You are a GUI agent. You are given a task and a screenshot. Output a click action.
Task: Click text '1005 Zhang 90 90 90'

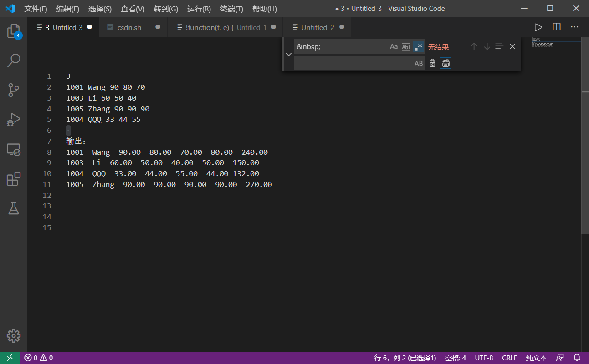[108, 109]
